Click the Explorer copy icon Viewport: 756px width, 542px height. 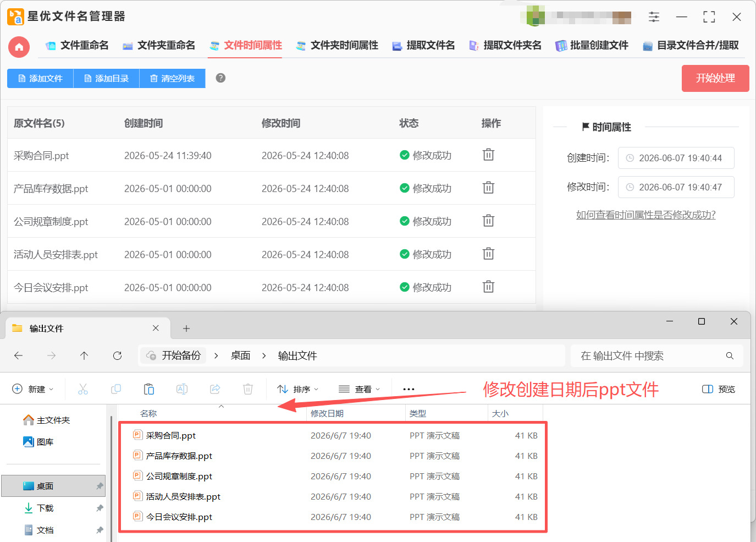click(x=116, y=389)
